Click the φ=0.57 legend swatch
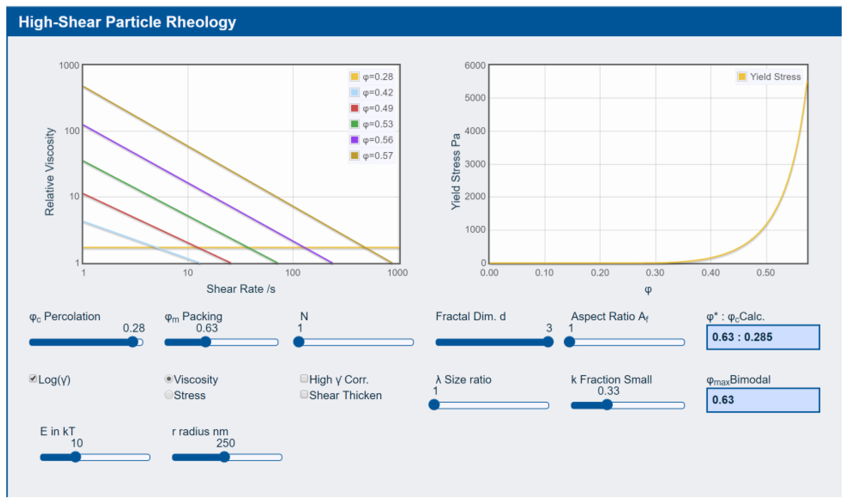848x504 pixels. pyautogui.click(x=354, y=156)
